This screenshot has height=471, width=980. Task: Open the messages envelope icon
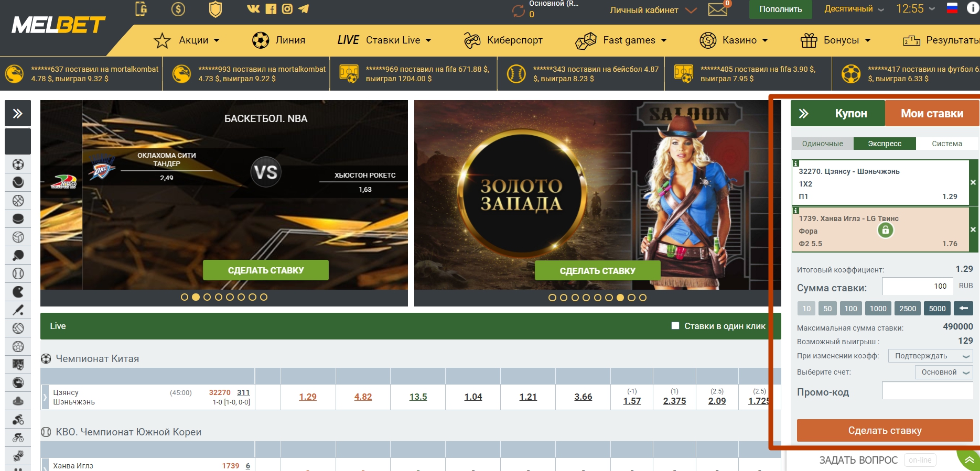click(x=717, y=9)
